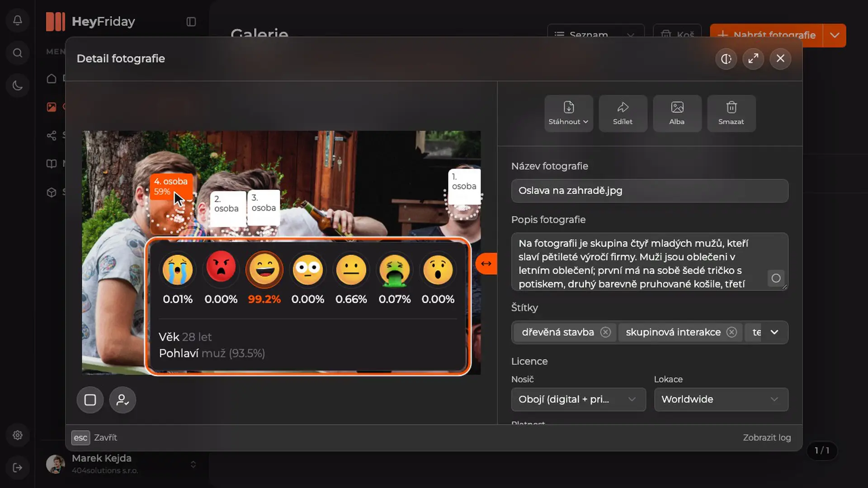Close the Detail fotografie dialog
868x488 pixels.
(780, 59)
